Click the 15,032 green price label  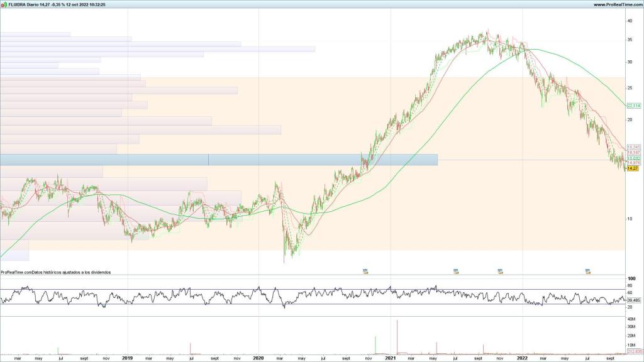click(633, 158)
